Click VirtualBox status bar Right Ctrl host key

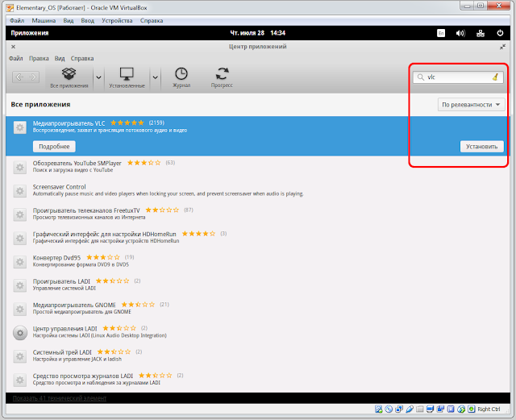click(x=489, y=410)
